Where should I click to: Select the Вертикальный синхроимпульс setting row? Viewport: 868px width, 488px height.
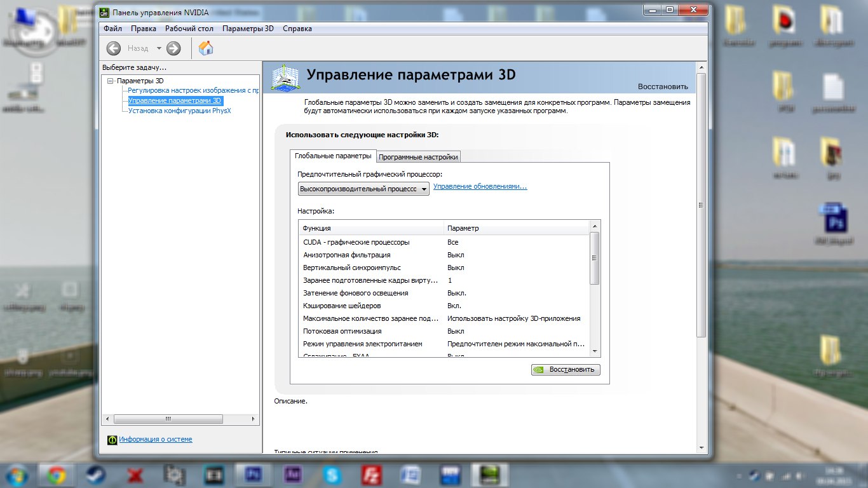351,268
